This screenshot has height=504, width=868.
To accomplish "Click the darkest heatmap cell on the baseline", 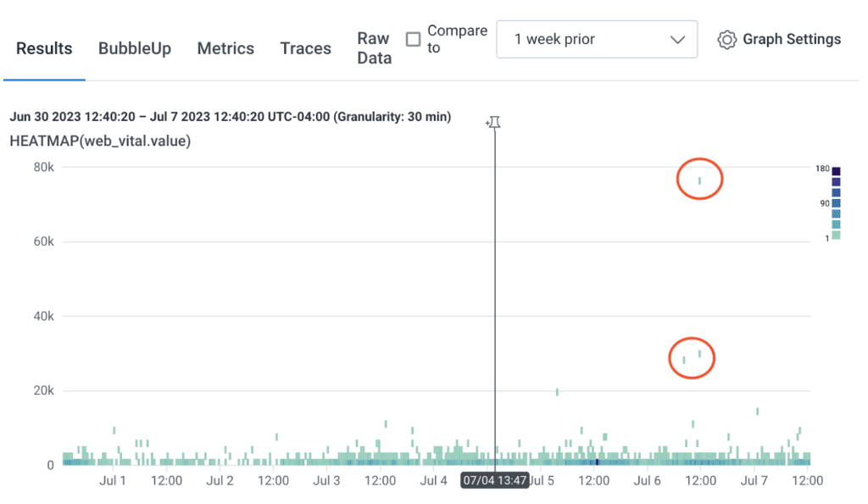I will tap(597, 462).
